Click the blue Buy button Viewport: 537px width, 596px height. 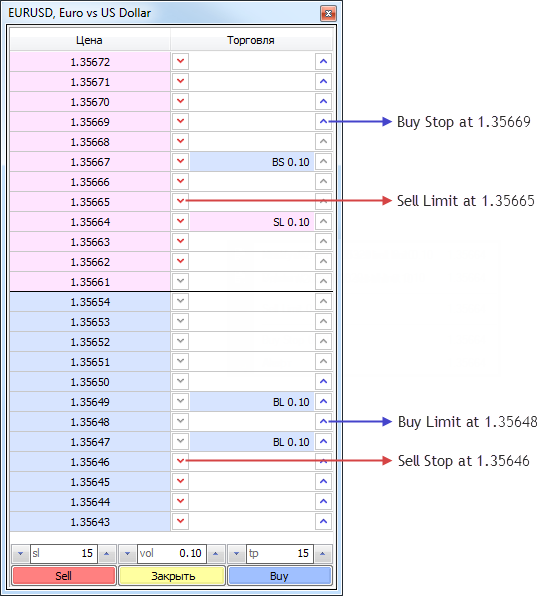click(279, 576)
